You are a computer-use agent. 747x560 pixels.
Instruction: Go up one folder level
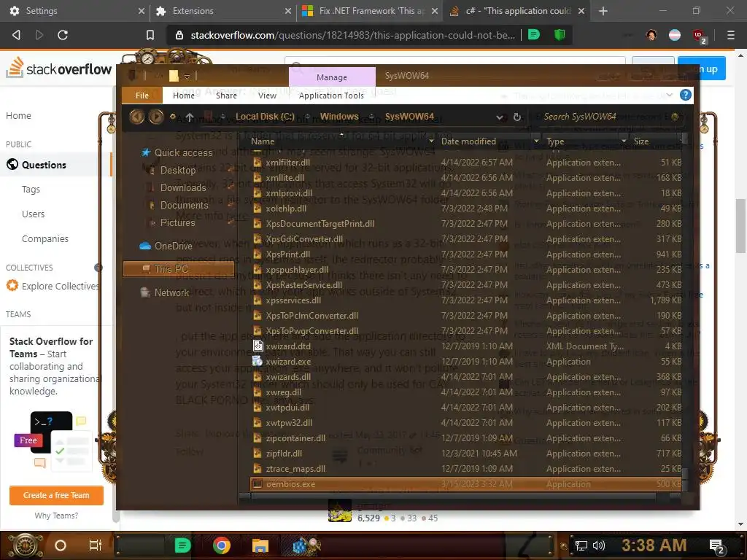(190, 117)
